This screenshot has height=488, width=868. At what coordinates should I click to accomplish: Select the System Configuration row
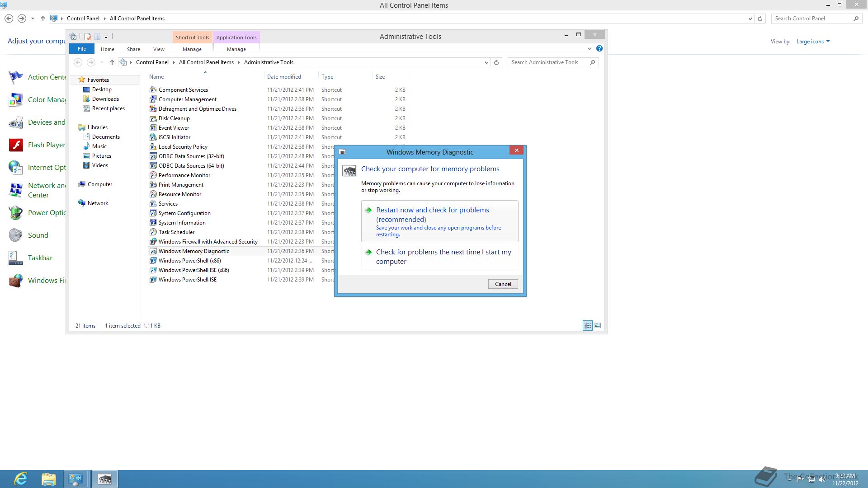(241, 213)
